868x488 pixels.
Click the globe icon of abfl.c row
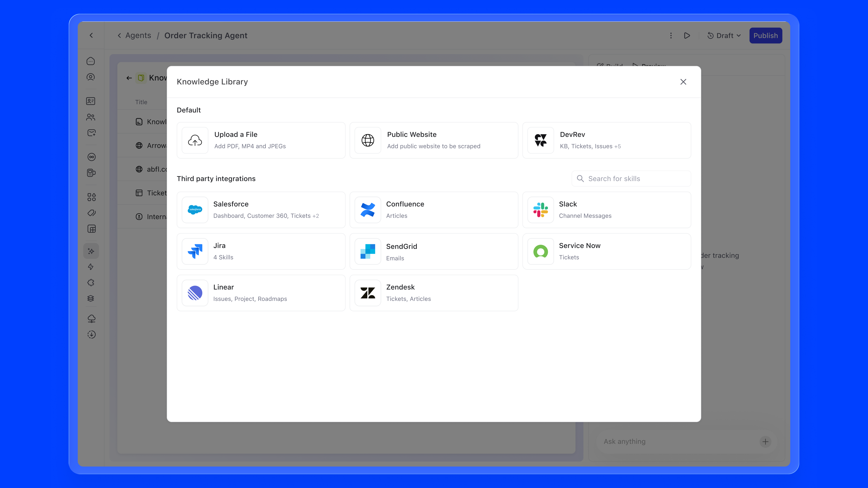coord(139,169)
